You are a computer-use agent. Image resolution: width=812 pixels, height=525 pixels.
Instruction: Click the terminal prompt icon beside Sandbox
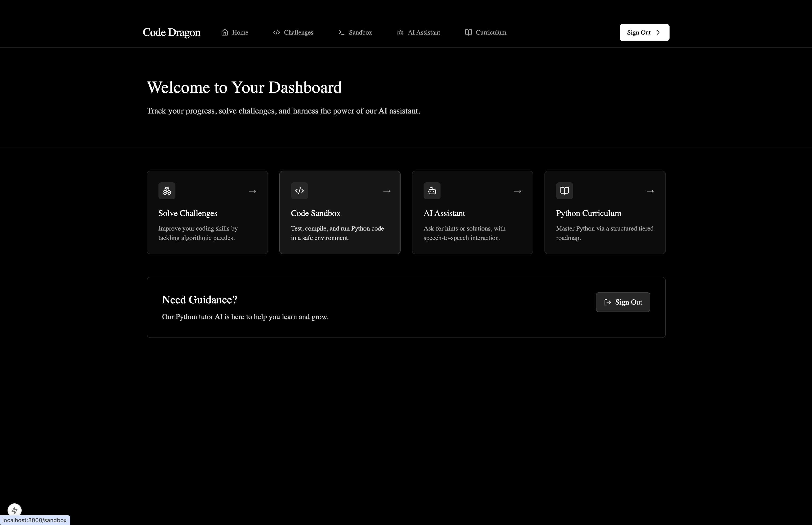coord(341,32)
